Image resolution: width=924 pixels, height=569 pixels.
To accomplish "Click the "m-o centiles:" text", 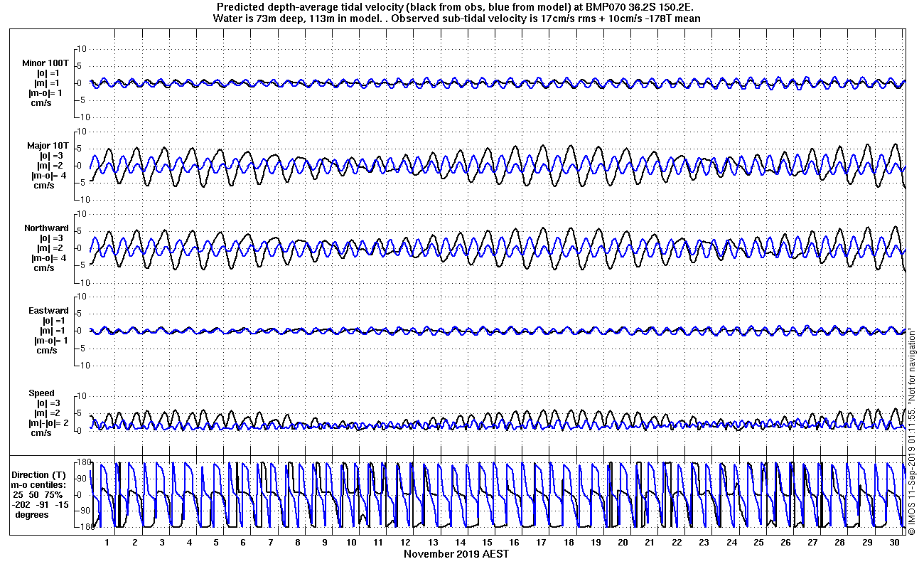I will (40, 485).
